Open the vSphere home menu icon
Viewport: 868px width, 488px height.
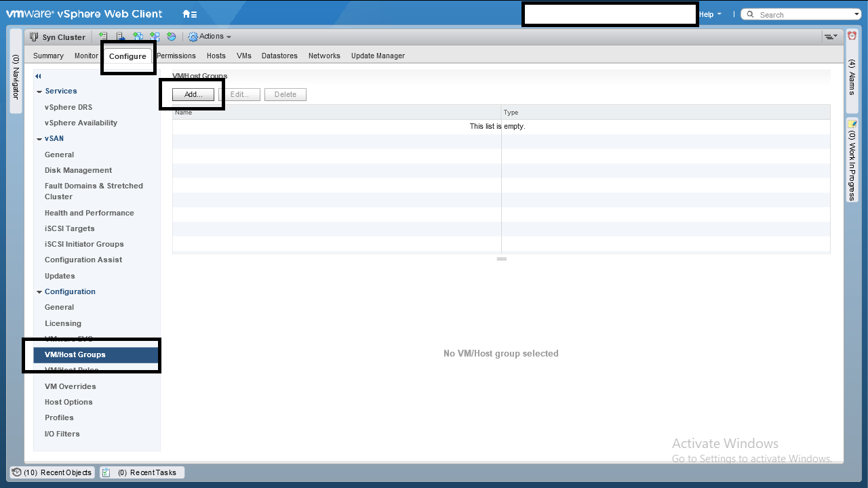190,14
